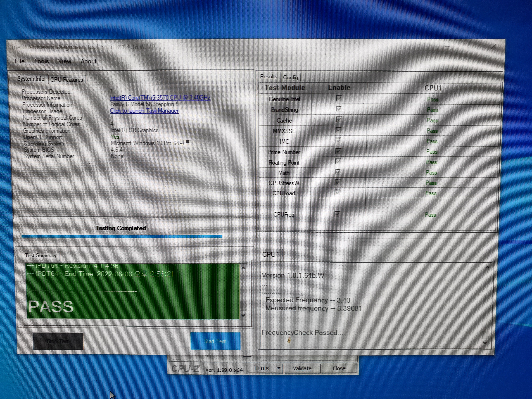Click the GPUStressW test module name

(x=284, y=183)
